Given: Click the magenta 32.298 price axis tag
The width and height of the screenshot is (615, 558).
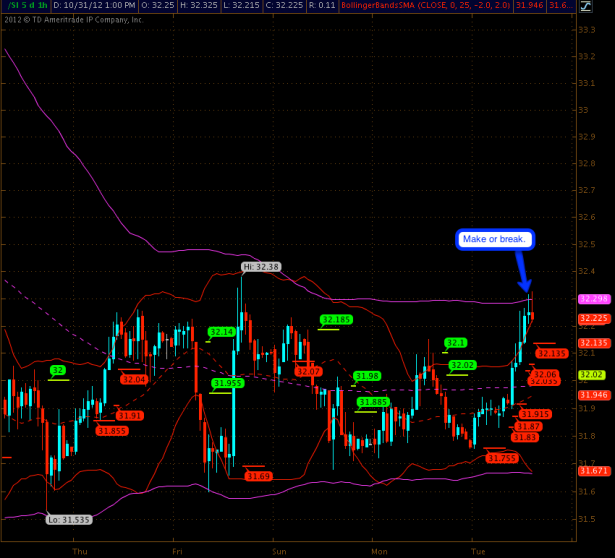Looking at the screenshot, I should [x=593, y=299].
